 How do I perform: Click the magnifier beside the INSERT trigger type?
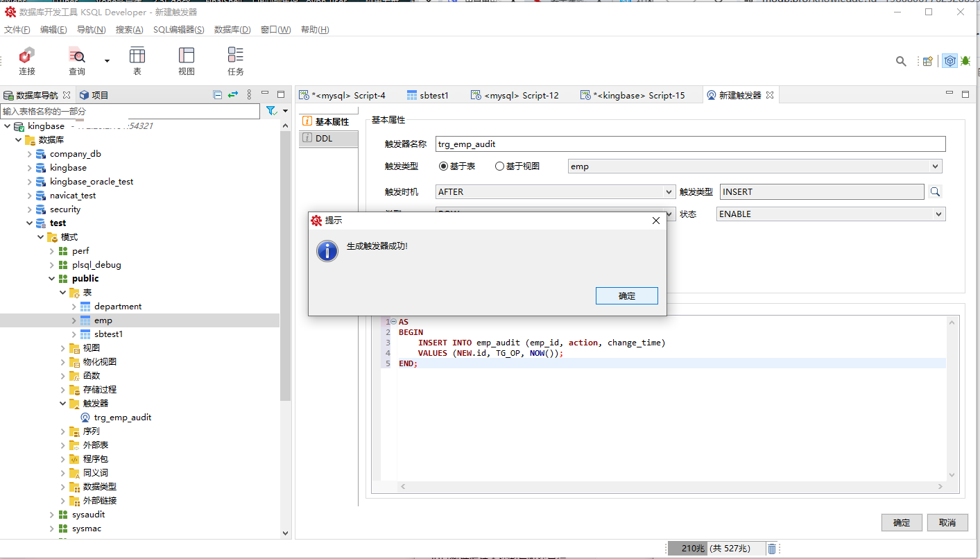(x=935, y=192)
